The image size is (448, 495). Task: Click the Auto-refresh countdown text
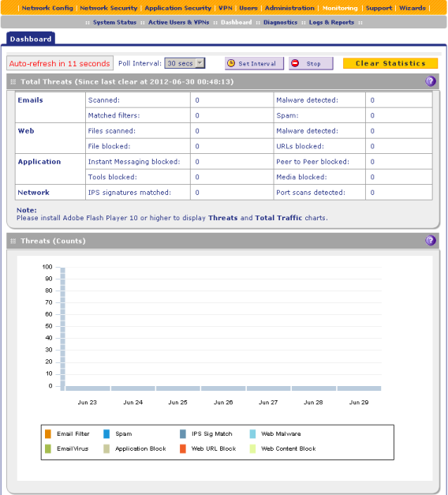click(x=60, y=63)
